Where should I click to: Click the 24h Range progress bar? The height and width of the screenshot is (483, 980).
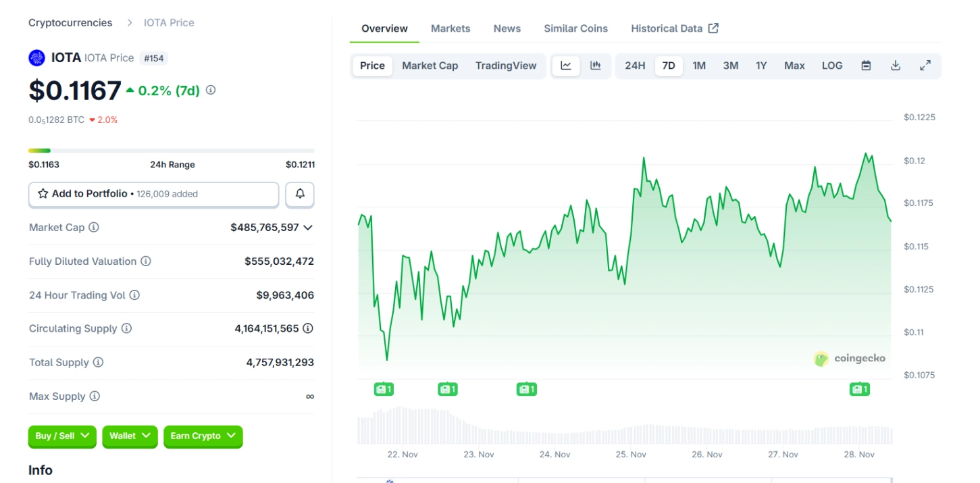(x=171, y=150)
